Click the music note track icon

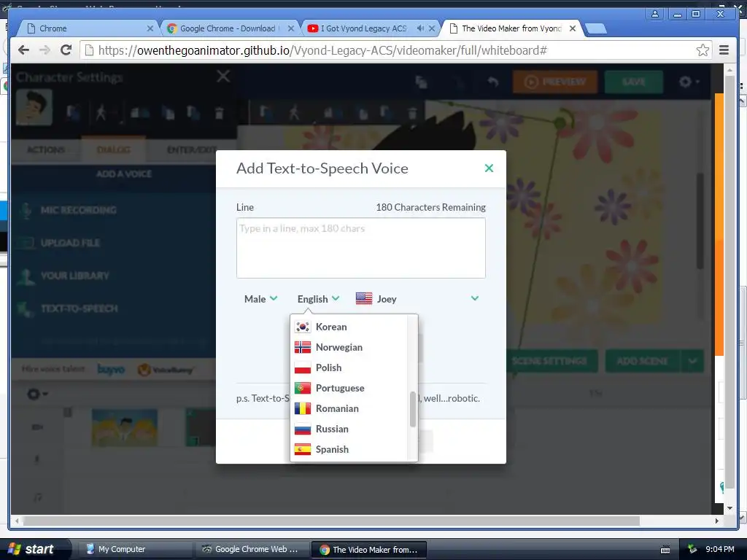tap(37, 497)
